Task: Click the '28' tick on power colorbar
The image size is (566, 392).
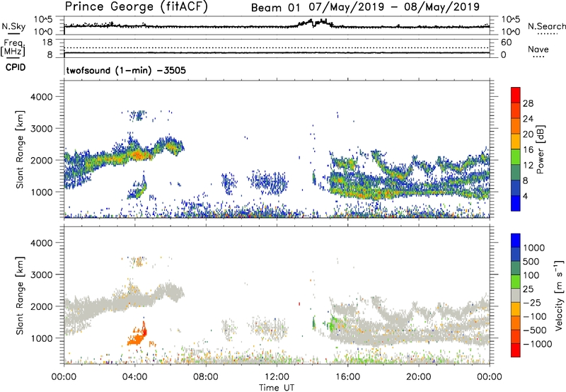Action: (x=528, y=103)
